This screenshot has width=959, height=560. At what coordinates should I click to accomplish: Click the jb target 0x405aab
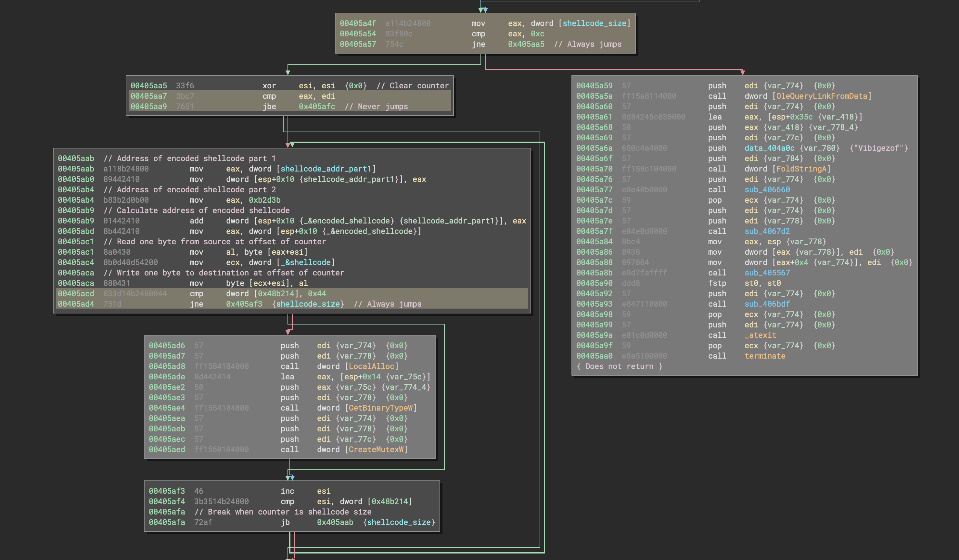[335, 522]
